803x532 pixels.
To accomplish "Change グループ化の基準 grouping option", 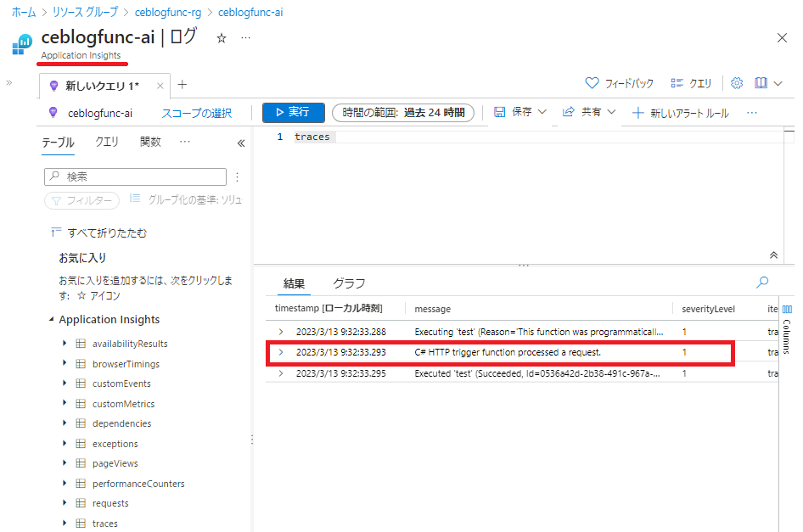I will click(185, 199).
